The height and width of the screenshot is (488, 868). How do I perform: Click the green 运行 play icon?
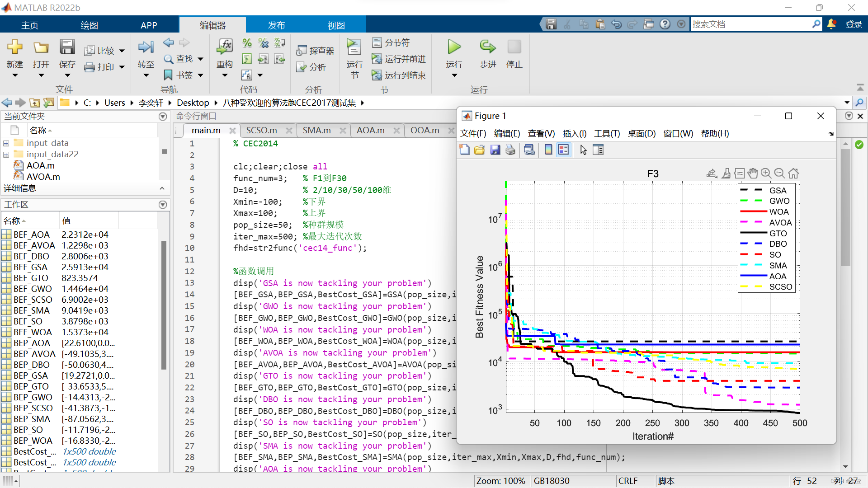(x=454, y=47)
